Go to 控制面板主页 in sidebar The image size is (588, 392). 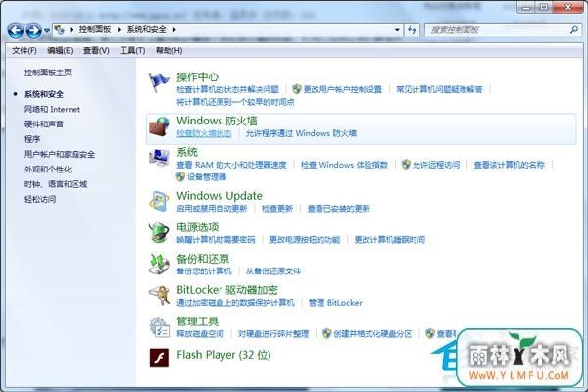pos(48,73)
